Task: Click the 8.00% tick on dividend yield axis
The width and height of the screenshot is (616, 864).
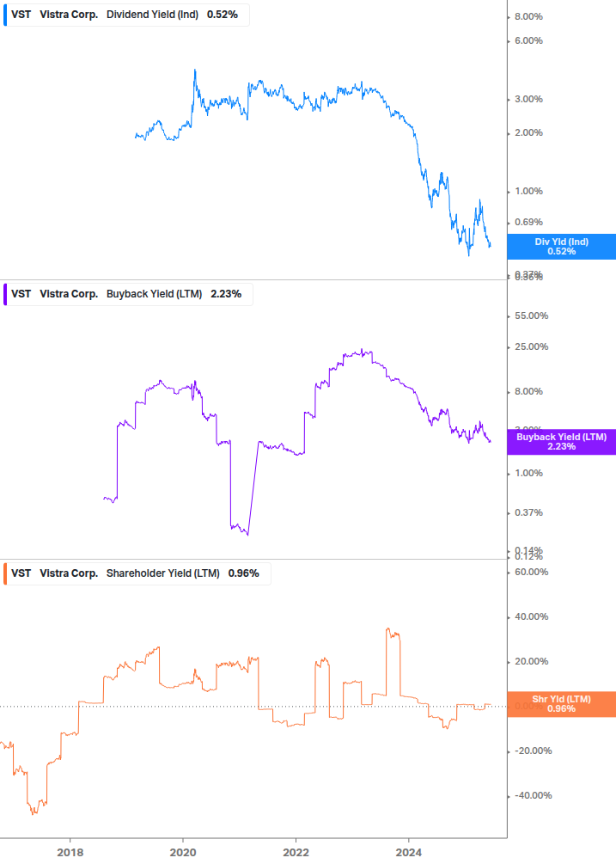Action: click(x=528, y=17)
